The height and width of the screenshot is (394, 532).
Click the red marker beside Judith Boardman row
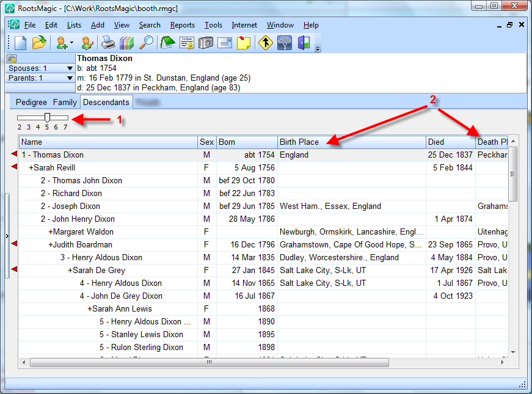point(14,244)
